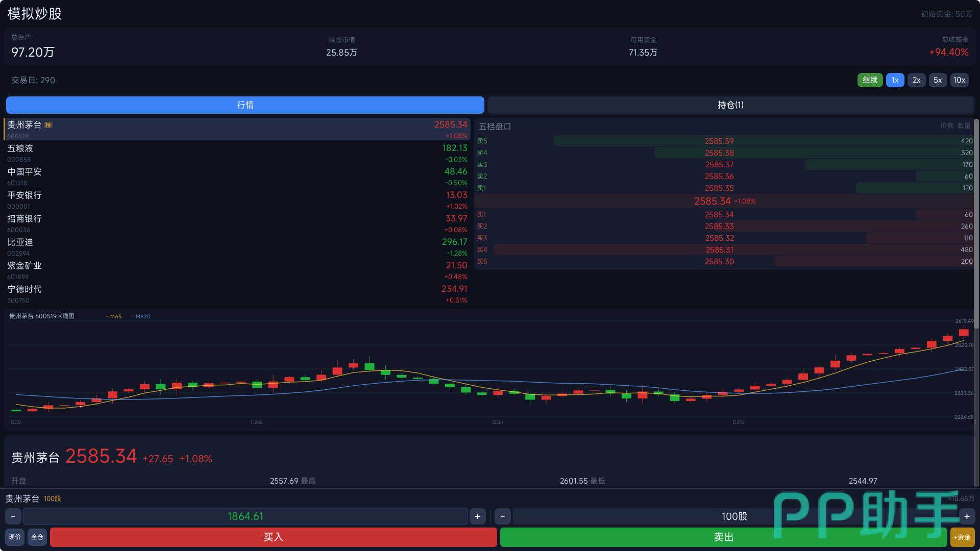Select 平安银行 in the stock list
980x551 pixels.
coord(237,200)
